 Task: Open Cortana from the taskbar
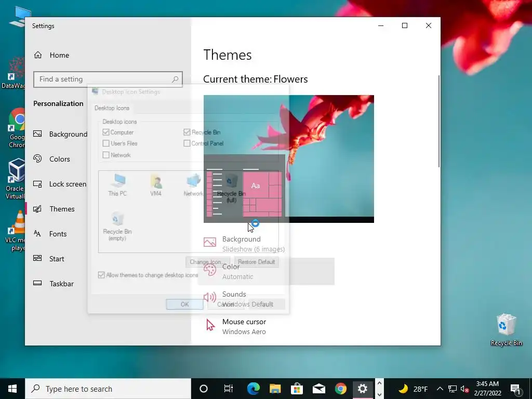204,389
